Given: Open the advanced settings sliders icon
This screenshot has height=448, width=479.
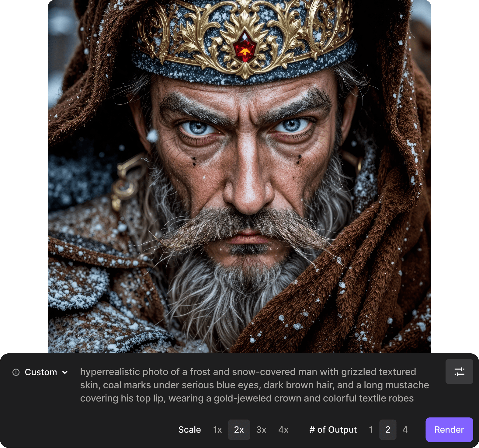Looking at the screenshot, I should pos(459,372).
